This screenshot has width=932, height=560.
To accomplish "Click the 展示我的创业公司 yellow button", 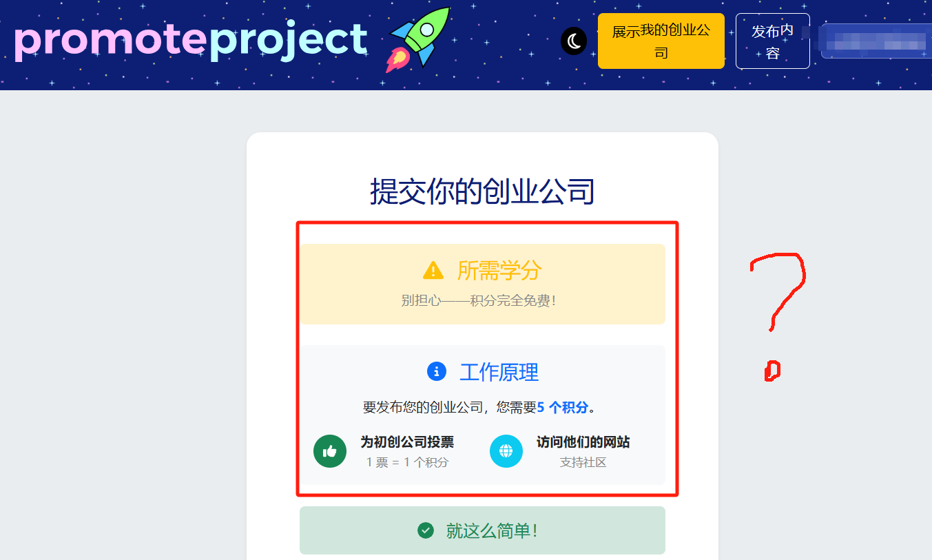I will [661, 41].
